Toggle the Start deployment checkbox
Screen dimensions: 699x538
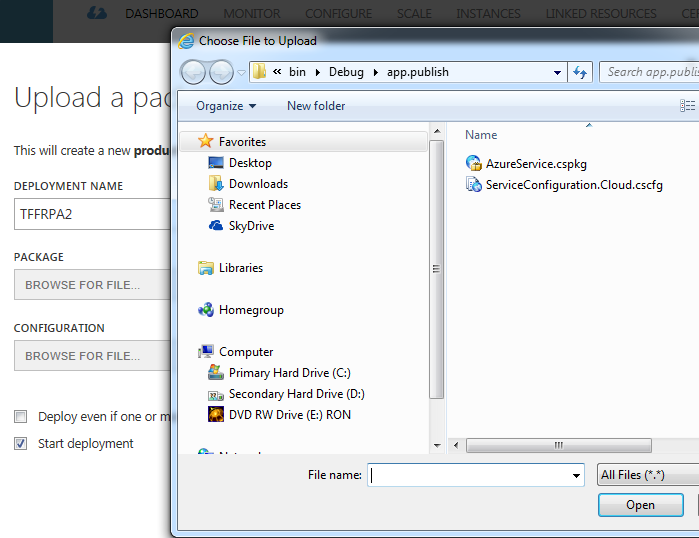coord(20,443)
